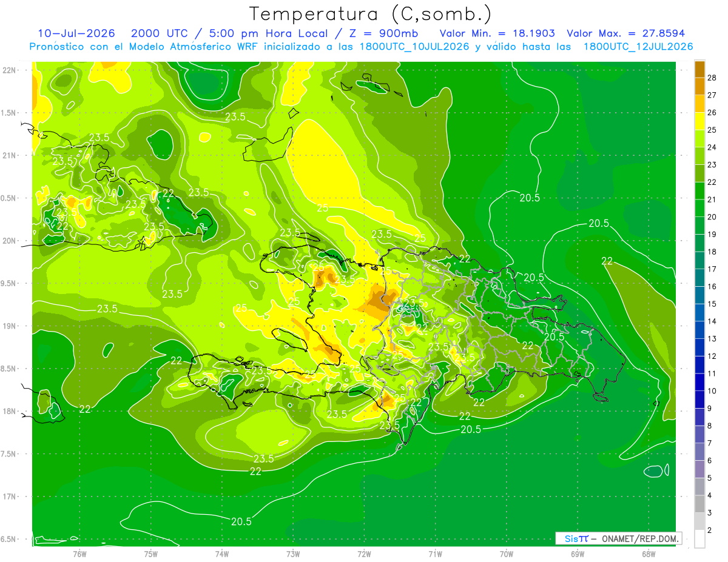This screenshot has width=728, height=562.
Task: Click the '68W' longitude axis label
Action: [x=648, y=554]
